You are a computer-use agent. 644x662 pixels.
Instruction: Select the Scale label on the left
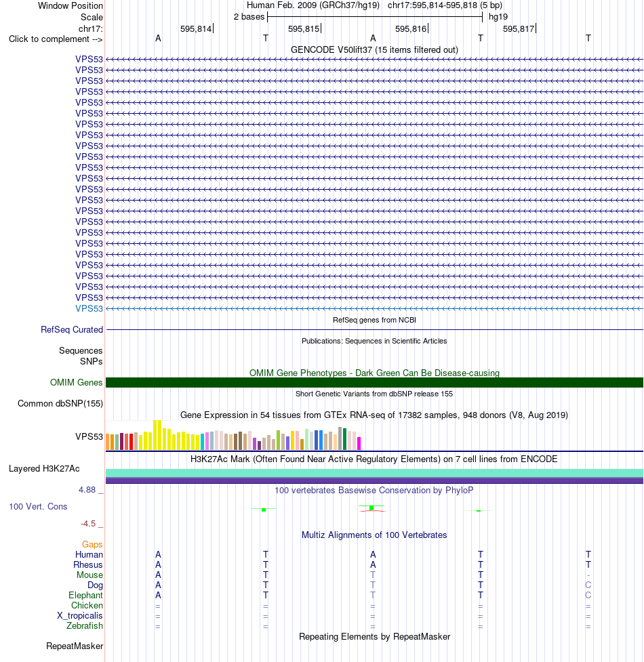pyautogui.click(x=92, y=18)
